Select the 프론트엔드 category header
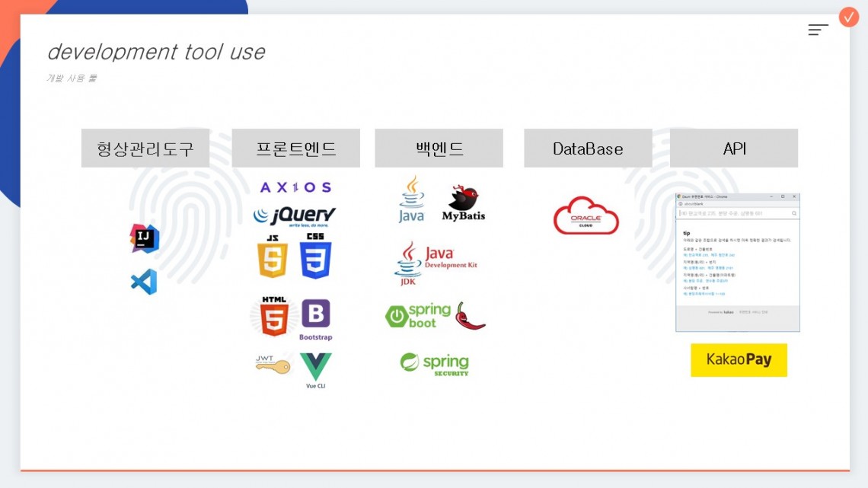 click(x=296, y=148)
